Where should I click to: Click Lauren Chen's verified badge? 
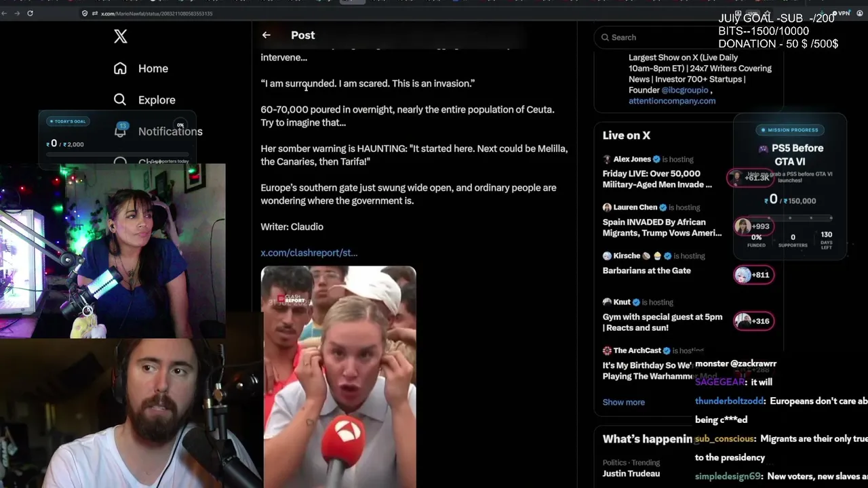point(663,207)
